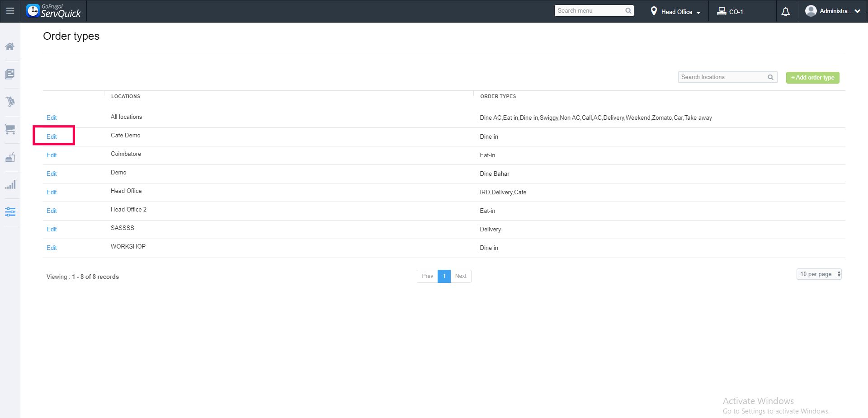Edit the Demo row
Screen dimensions: 868x418
52,174
